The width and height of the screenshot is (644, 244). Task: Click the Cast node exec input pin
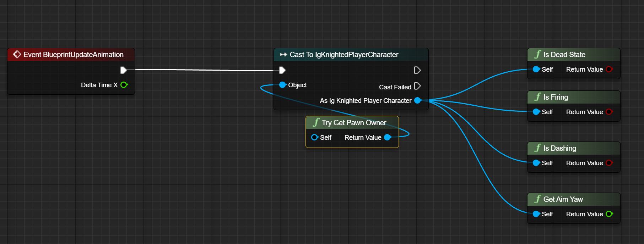click(x=282, y=70)
